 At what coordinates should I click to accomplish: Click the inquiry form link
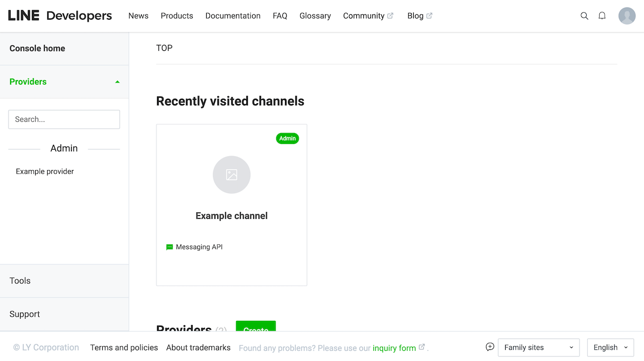[x=394, y=348]
